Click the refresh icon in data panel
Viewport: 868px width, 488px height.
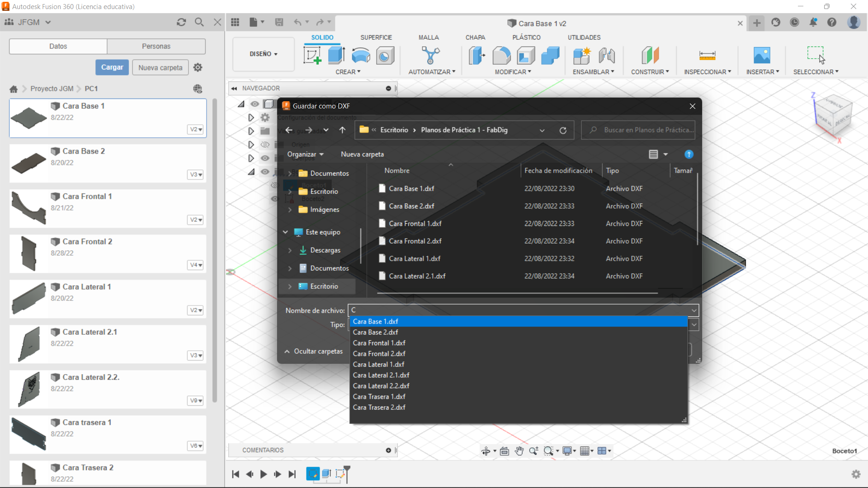click(181, 22)
